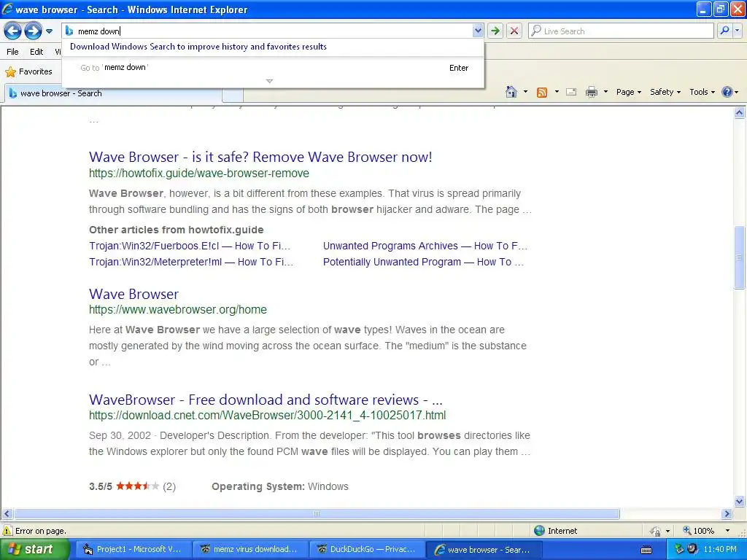
Task: Click the howtofix.guide/wave-browser-remove URL
Action: [x=198, y=174]
